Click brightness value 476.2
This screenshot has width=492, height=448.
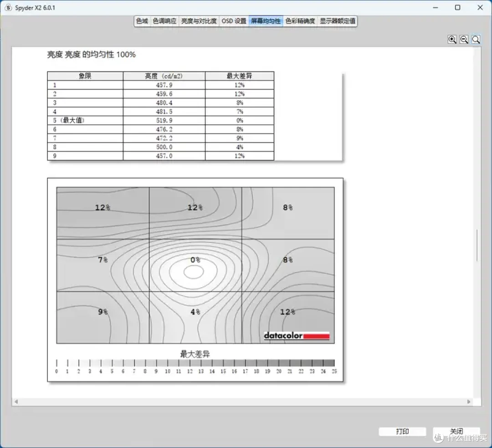(164, 129)
